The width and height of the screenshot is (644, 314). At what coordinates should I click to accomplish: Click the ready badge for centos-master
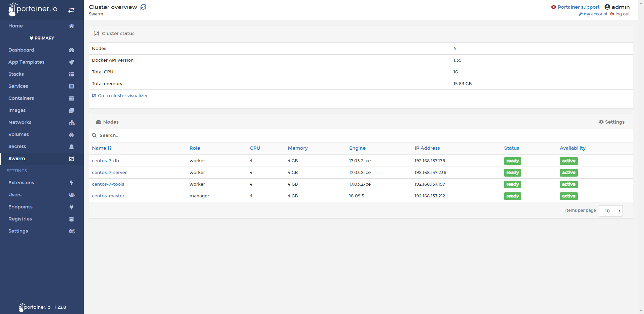coord(513,196)
